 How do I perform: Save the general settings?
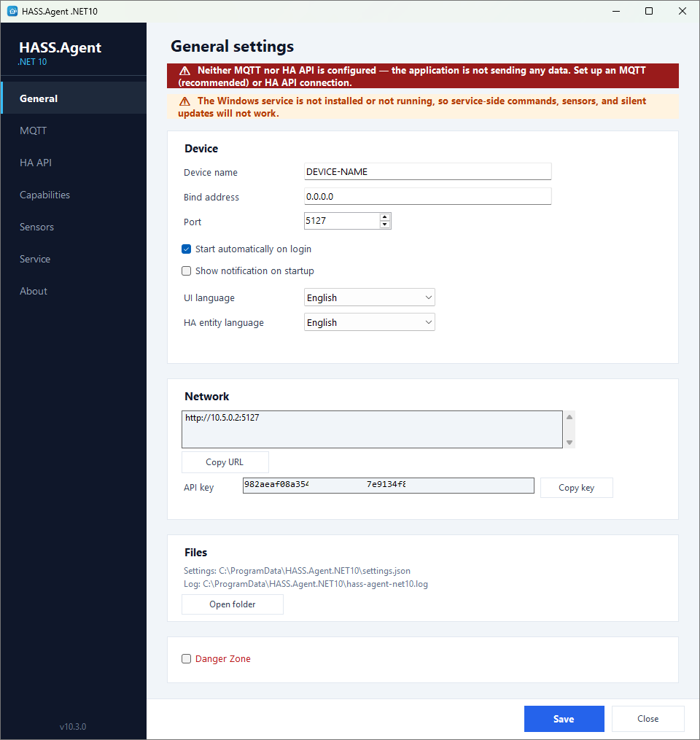pos(564,719)
